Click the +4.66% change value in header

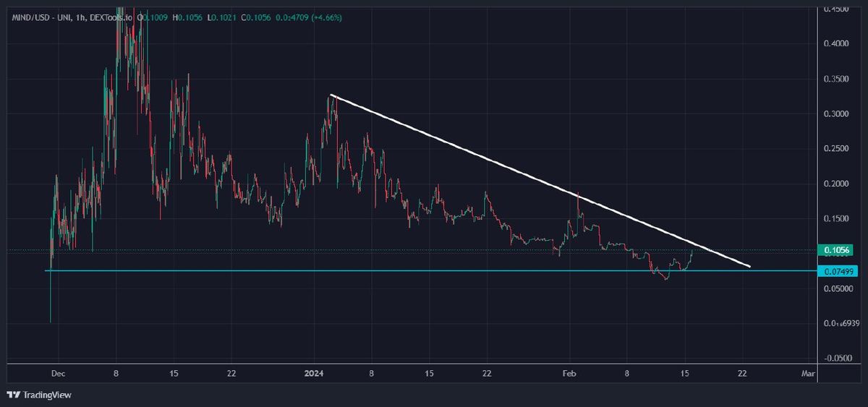323,17
